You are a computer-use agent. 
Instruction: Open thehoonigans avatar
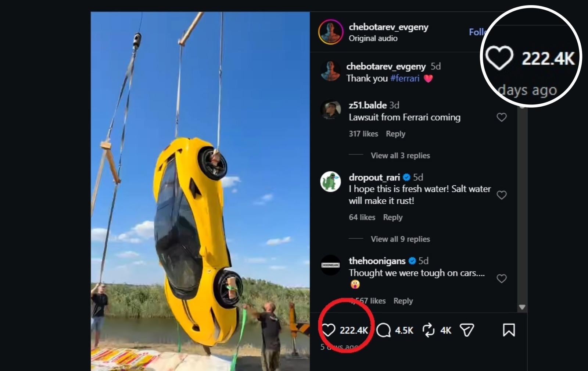(x=330, y=265)
